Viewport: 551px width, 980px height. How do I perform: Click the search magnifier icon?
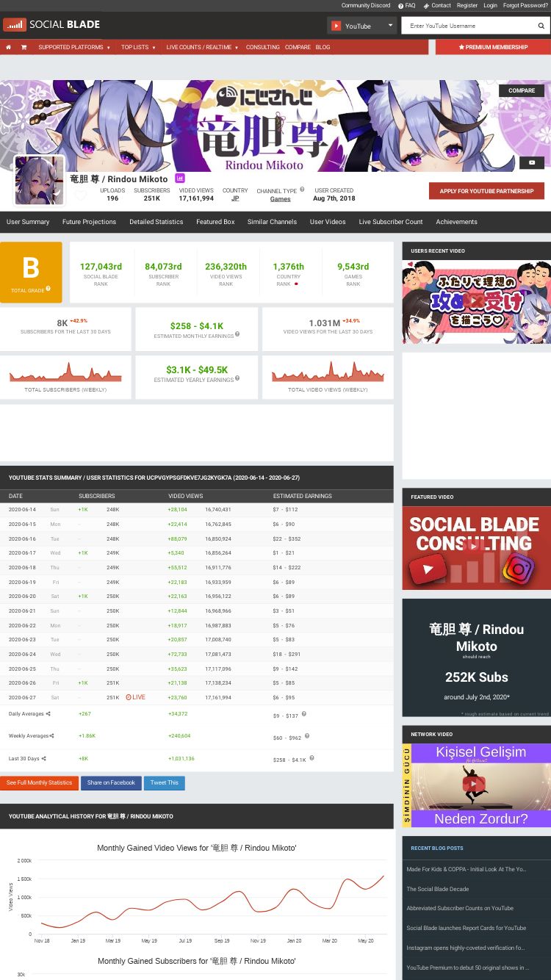[x=541, y=26]
